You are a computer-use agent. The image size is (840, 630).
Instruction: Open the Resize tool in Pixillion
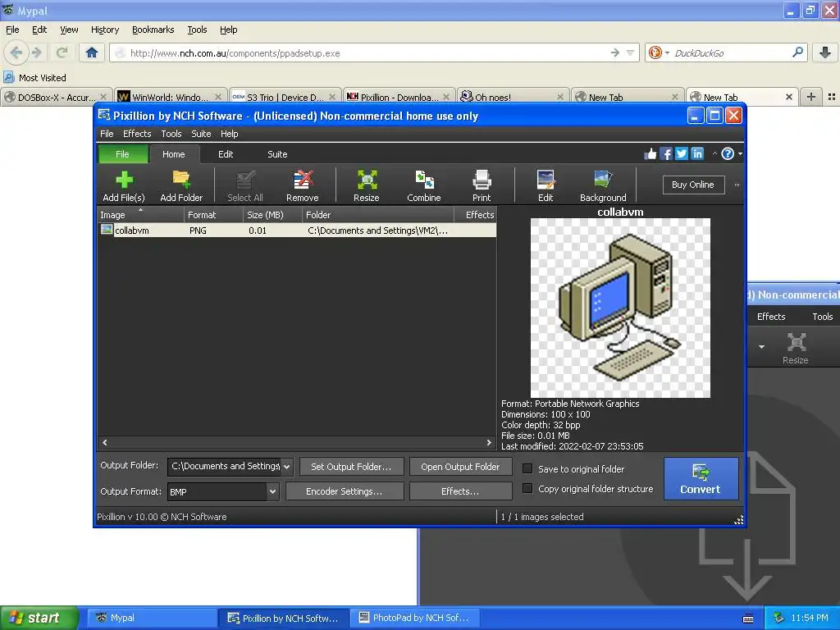coord(367,185)
